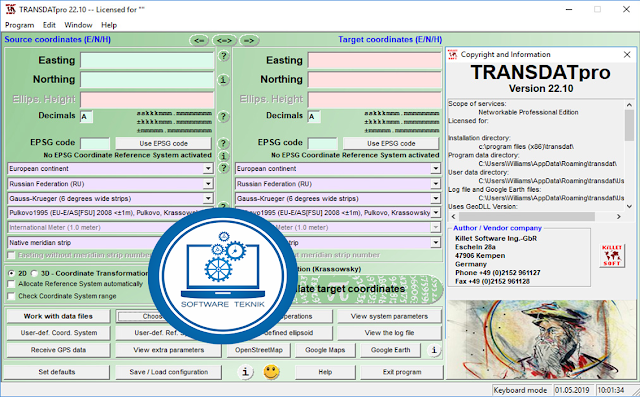Click the bottom Help button
Image resolution: width=640 pixels, height=397 pixels.
click(x=325, y=372)
